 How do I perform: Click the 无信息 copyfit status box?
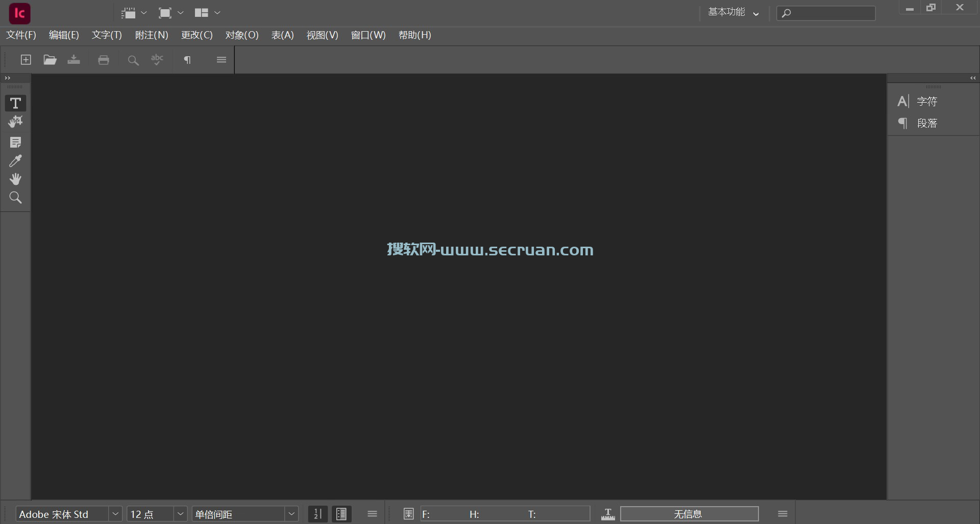point(689,514)
